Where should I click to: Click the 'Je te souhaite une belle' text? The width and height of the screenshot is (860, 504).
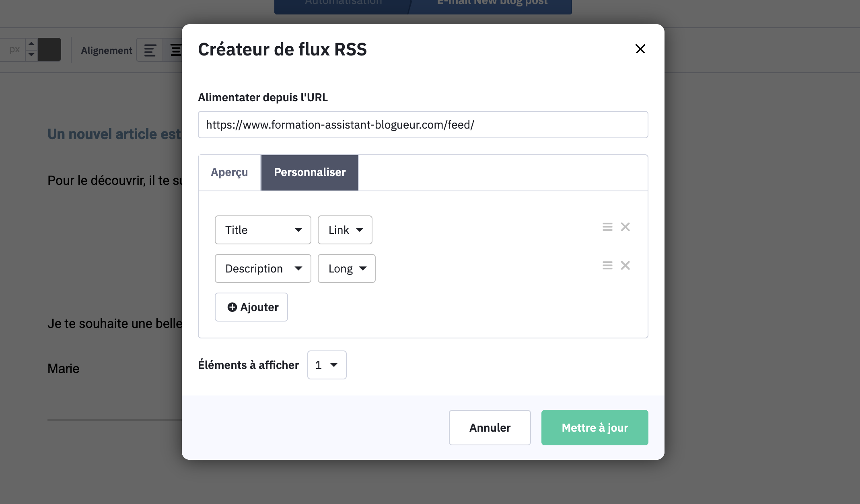(115, 324)
